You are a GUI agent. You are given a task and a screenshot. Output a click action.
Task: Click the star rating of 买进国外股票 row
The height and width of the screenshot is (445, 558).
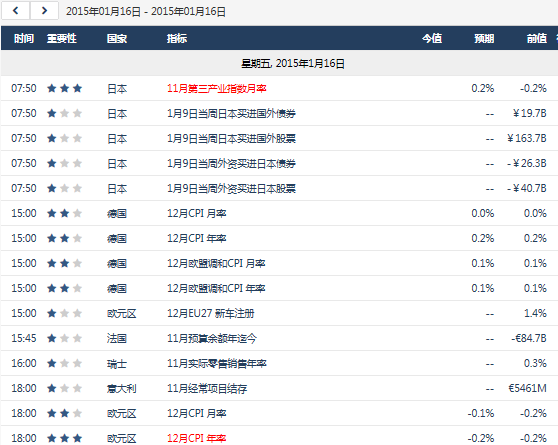click(x=64, y=138)
